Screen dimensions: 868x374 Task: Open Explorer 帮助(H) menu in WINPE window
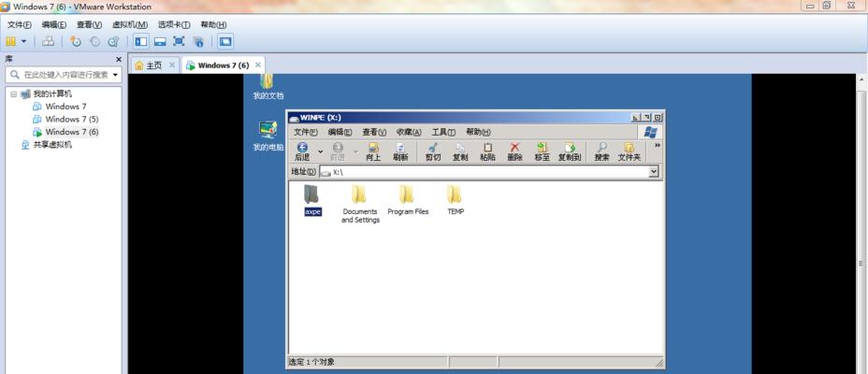point(478,132)
